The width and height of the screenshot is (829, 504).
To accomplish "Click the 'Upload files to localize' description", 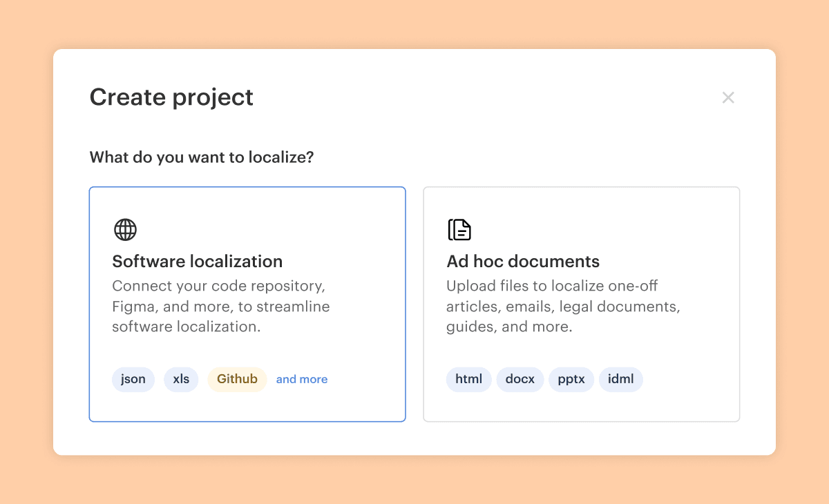I will [563, 306].
